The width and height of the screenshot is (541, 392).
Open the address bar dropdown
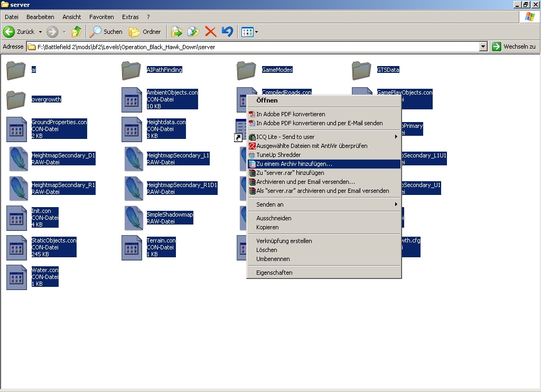[483, 46]
